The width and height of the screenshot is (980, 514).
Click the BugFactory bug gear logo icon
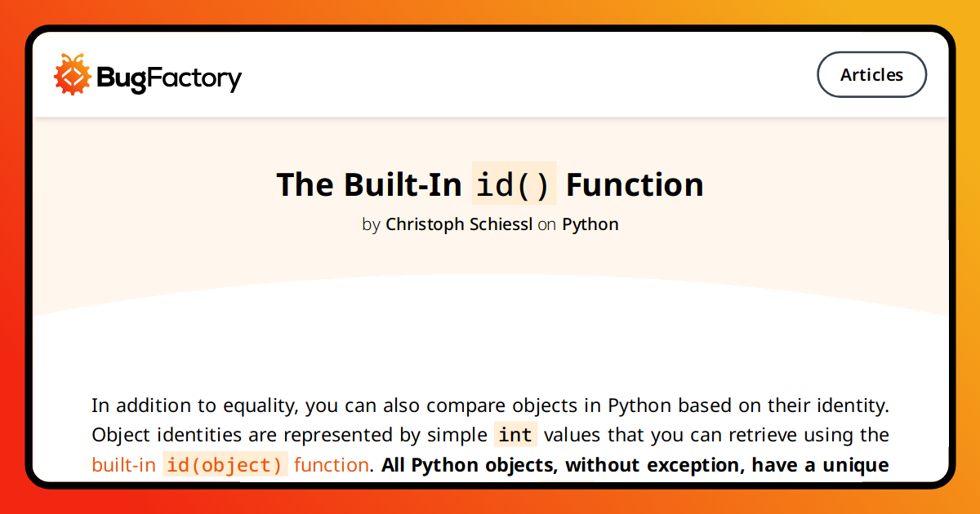(x=72, y=75)
